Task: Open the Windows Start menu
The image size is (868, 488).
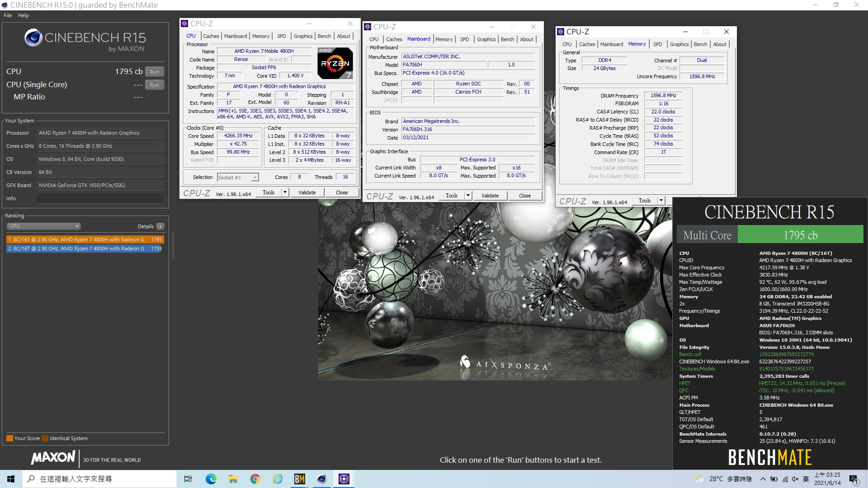Action: pyautogui.click(x=11, y=479)
